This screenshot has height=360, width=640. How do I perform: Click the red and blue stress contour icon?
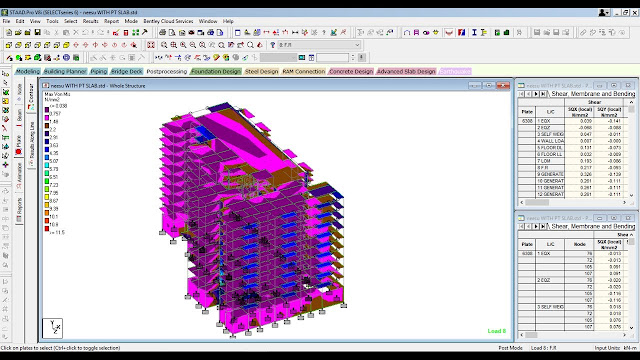(461, 32)
